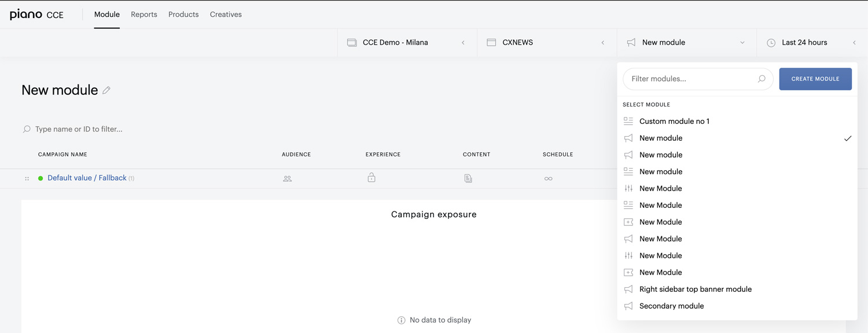Click the Content column header
This screenshot has height=333, width=868.
[476, 155]
